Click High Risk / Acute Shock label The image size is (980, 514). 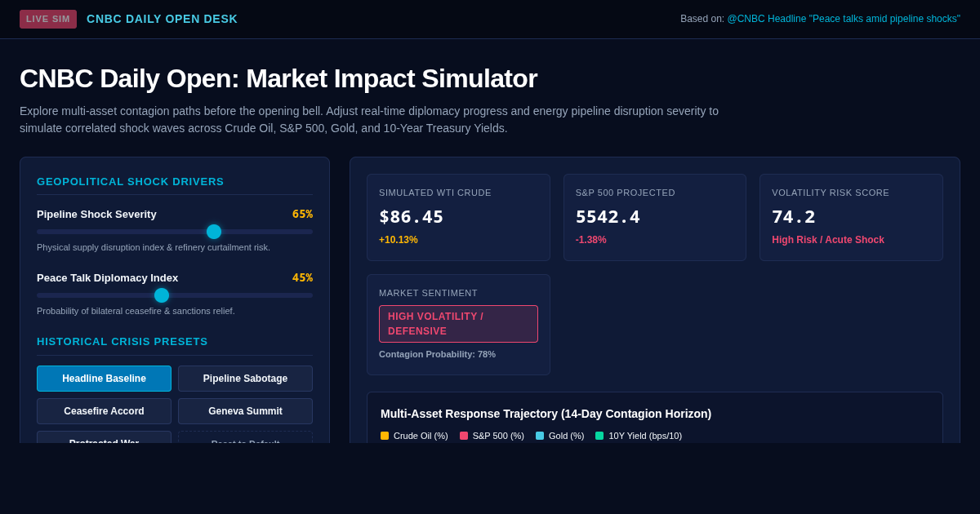(828, 240)
